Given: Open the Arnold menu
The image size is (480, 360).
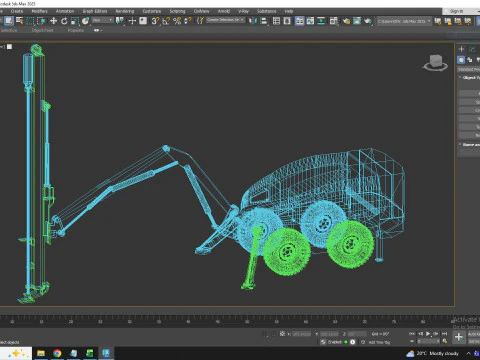Looking at the screenshot, I should tap(224, 11).
